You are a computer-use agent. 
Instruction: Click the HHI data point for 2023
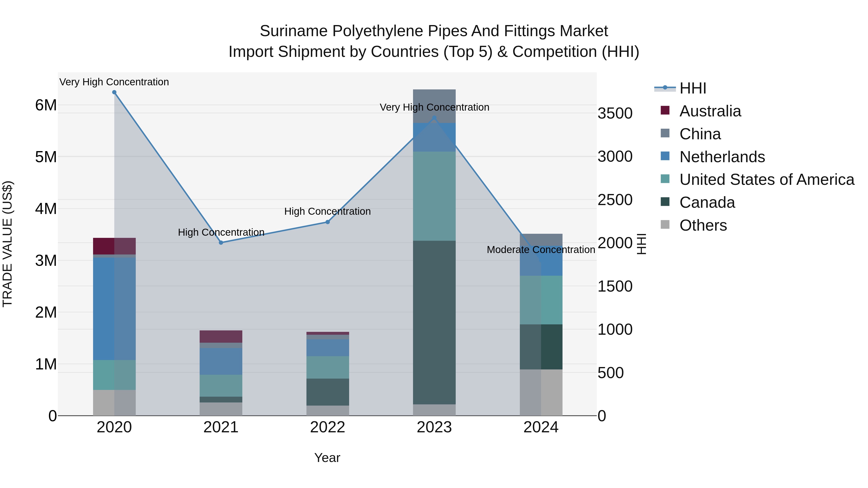(x=434, y=118)
